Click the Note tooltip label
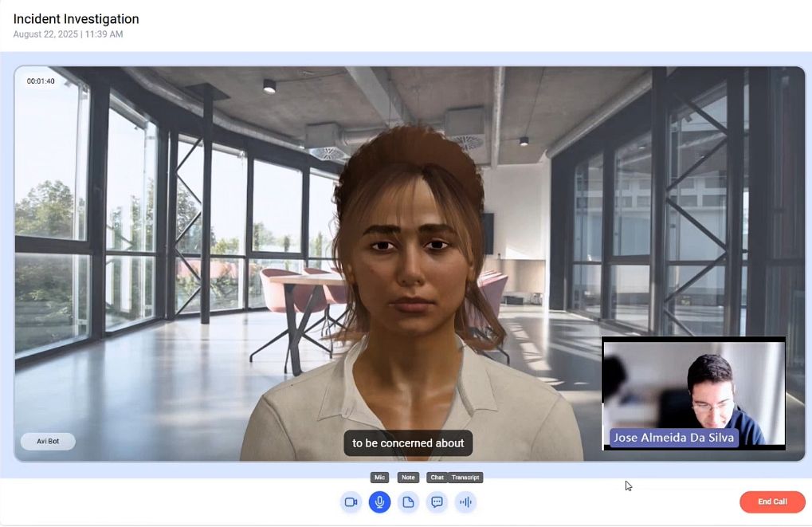The image size is (812, 527). tap(408, 478)
